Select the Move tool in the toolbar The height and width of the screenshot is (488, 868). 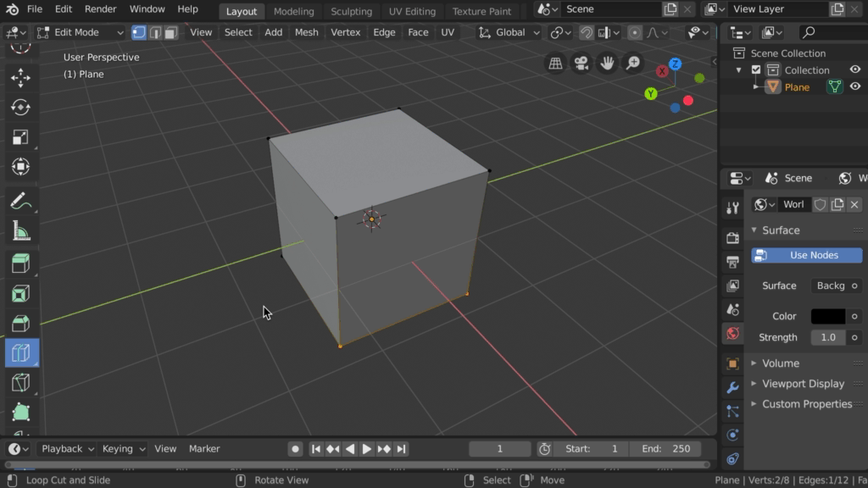21,78
